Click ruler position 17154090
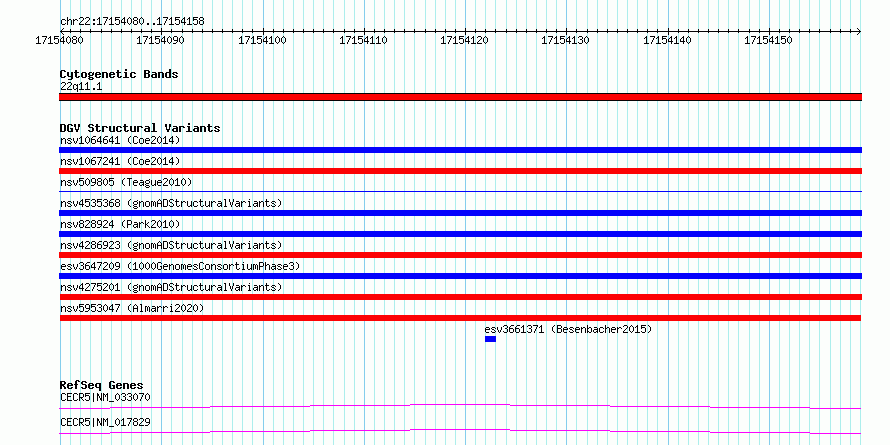Image resolution: width=890 pixels, height=445 pixels. click(161, 40)
